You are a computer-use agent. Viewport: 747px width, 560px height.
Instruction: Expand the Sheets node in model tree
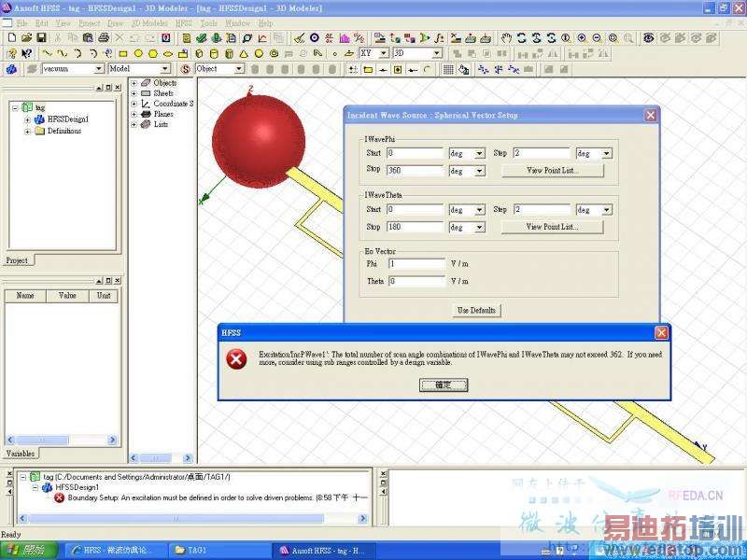[x=134, y=93]
